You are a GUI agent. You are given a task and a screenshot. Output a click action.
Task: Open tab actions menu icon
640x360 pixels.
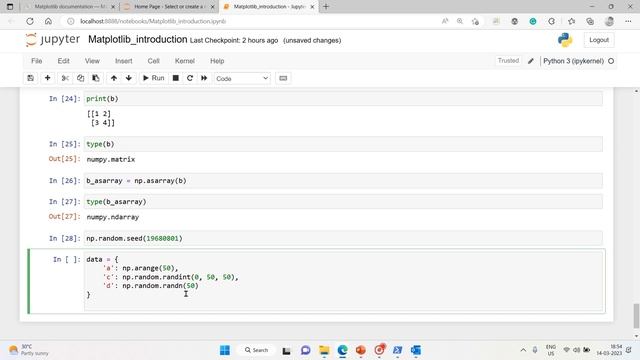[x=10, y=7]
